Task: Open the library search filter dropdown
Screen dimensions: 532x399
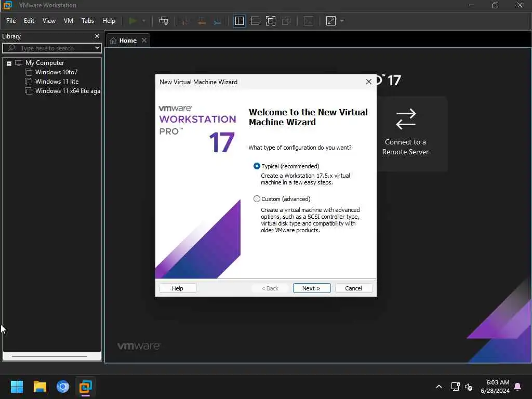Action: click(97, 48)
